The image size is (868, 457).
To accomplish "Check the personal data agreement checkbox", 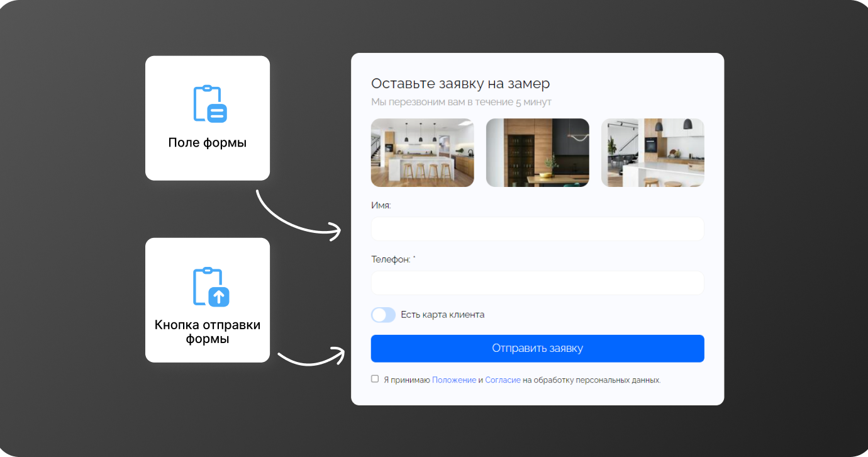I will click(375, 379).
